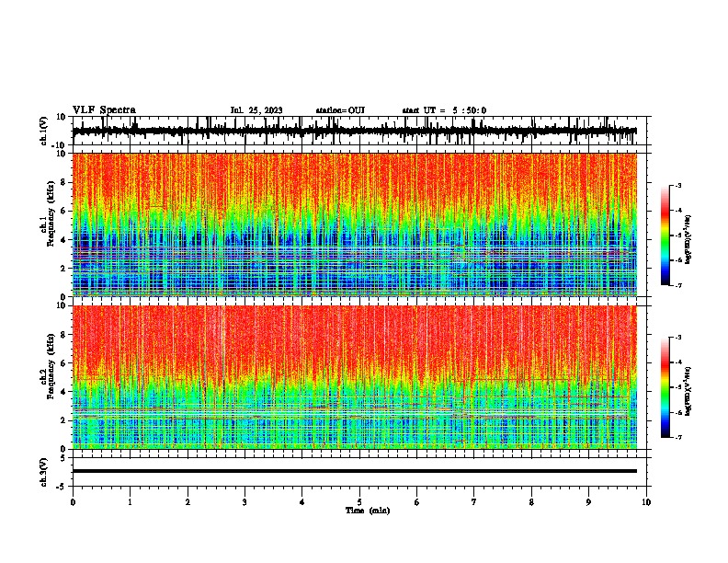Select the "start UT = 5:50:0" text
Viewport: 728px width, 563px height.
point(444,110)
